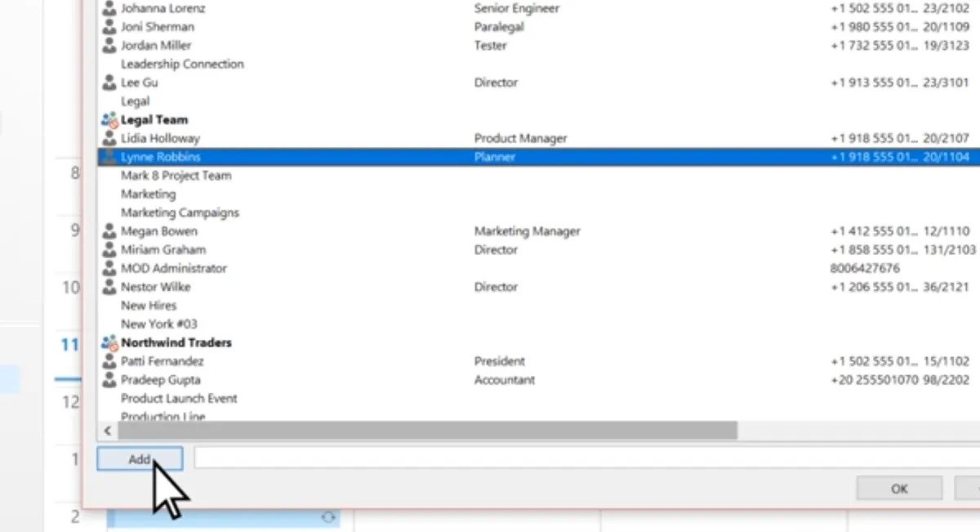
Task: Click the 11 hour label in calendar
Action: 70,345
